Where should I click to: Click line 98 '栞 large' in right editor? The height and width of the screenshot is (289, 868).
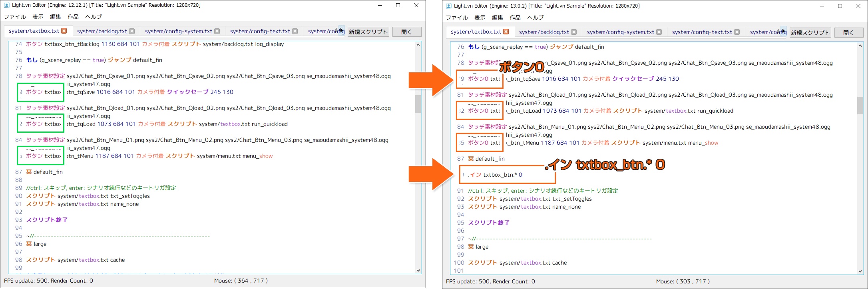pos(478,247)
